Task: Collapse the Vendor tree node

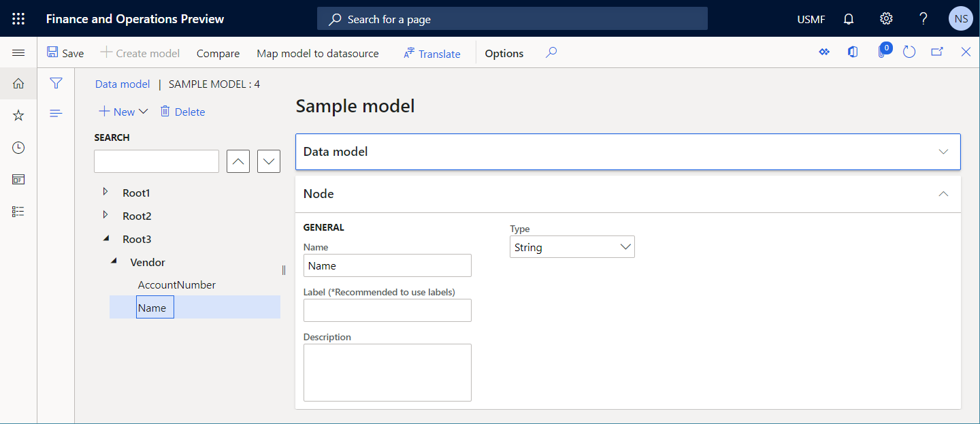Action: (x=116, y=261)
